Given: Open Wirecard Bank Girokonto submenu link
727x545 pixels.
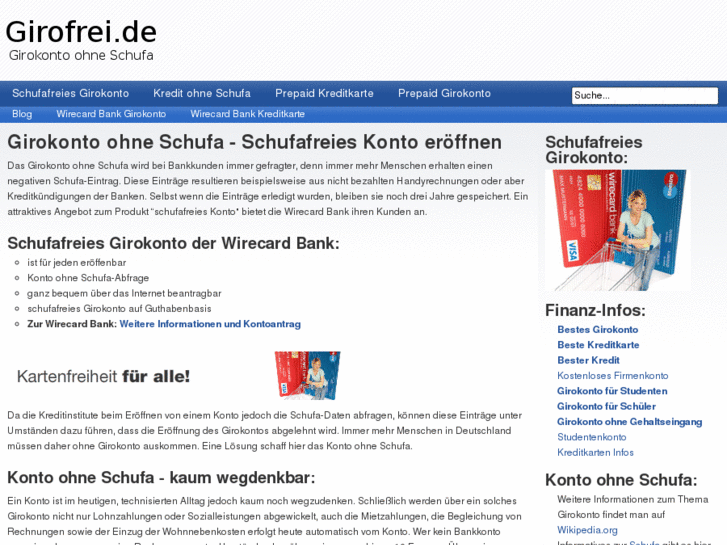Looking at the screenshot, I should (x=111, y=114).
